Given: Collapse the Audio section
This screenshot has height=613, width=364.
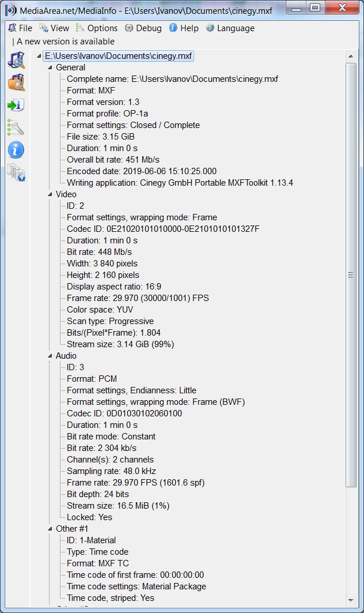Looking at the screenshot, I should 50,356.
